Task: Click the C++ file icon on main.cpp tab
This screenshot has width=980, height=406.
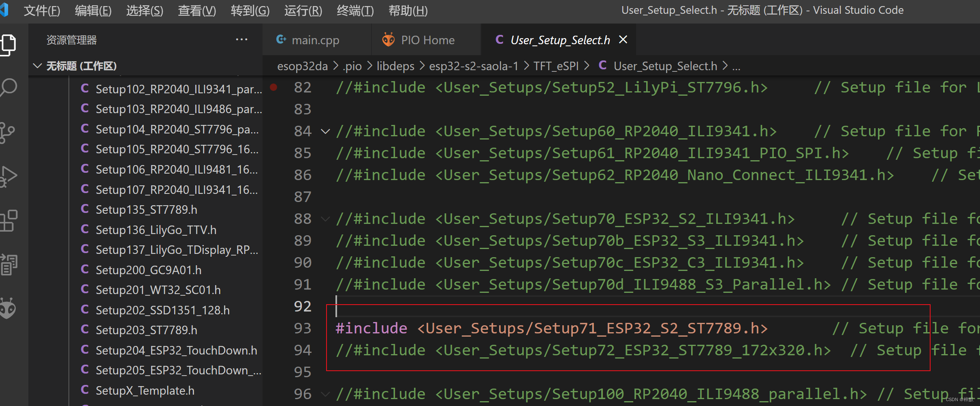Action: coord(281,39)
